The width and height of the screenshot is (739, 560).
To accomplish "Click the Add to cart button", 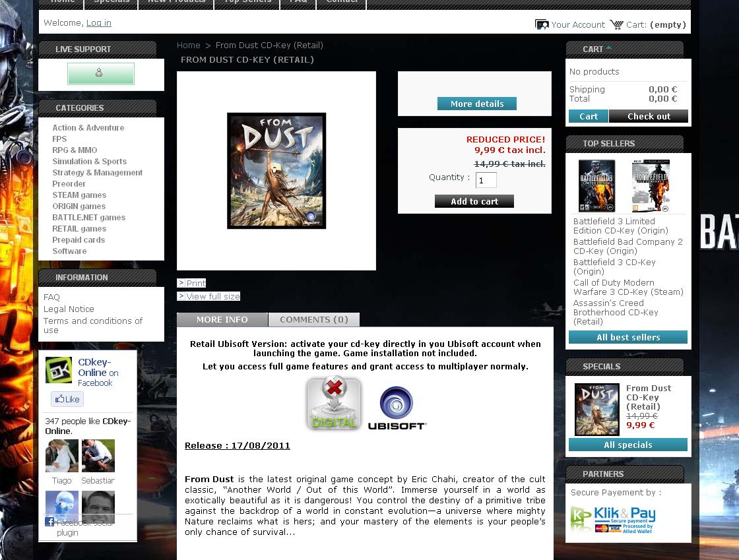I will point(474,201).
